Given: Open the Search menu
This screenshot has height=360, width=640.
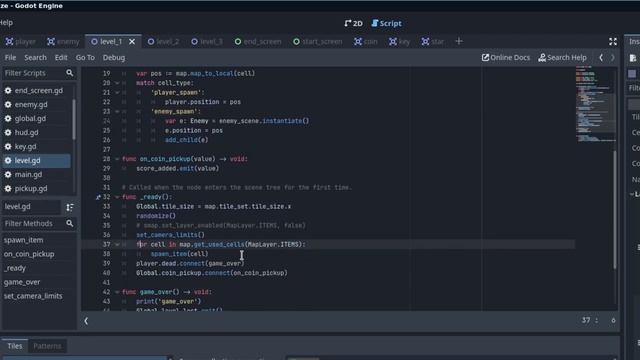Looking at the screenshot, I should coord(35,58).
